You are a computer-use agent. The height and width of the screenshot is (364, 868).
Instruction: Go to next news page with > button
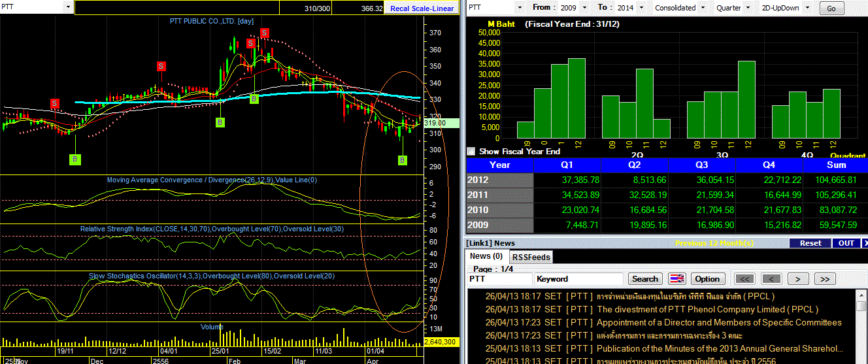[x=798, y=279]
